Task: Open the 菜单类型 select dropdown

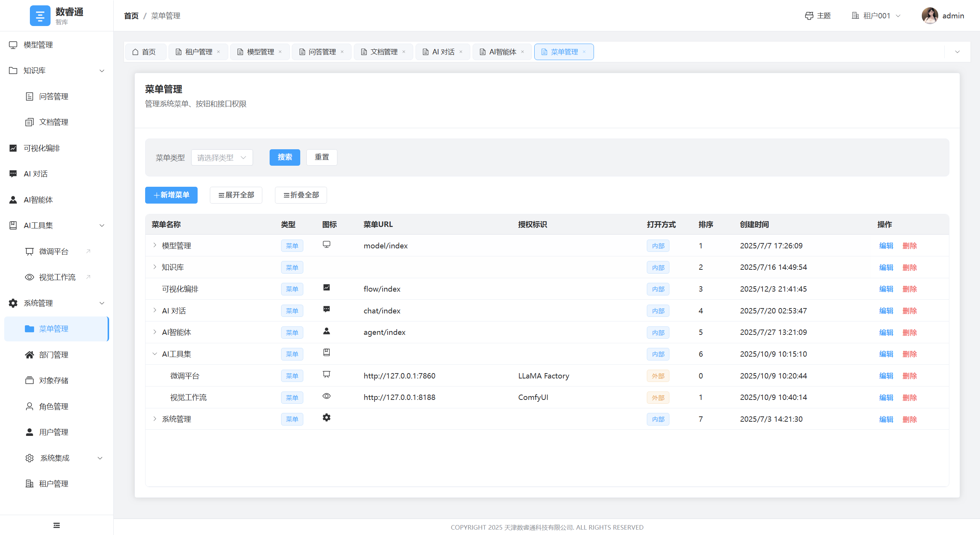Action: tap(222, 158)
